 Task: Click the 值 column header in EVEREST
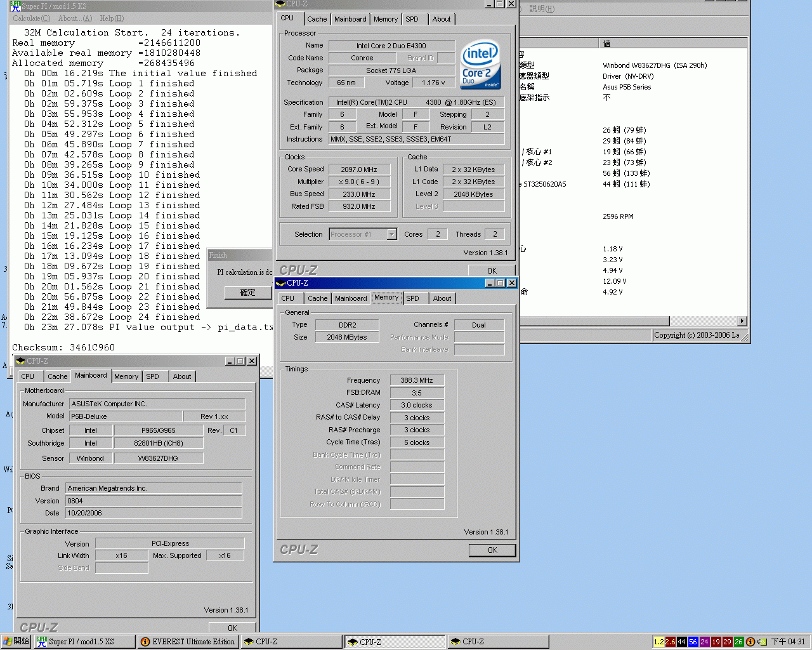click(672, 44)
